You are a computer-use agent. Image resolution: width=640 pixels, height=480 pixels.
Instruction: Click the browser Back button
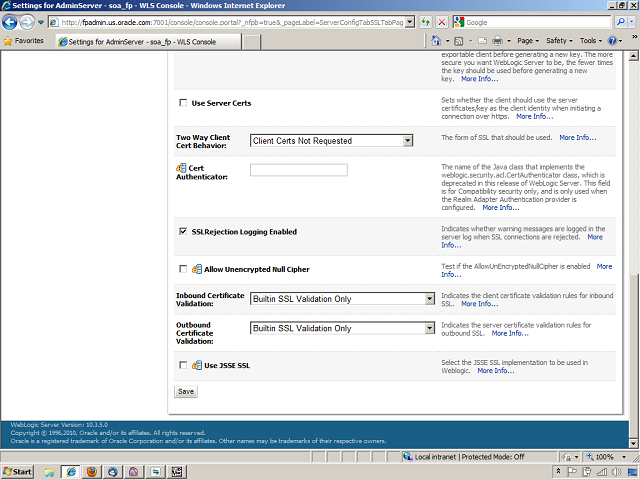click(11, 22)
